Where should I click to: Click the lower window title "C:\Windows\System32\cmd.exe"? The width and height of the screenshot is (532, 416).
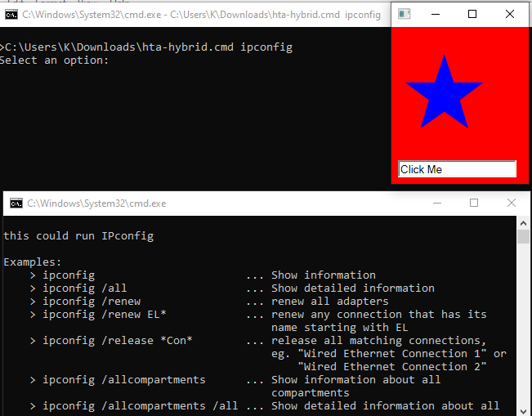coord(96,204)
